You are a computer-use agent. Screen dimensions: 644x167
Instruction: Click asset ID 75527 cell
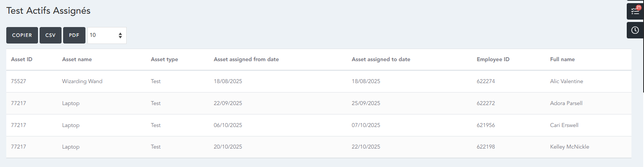pos(18,82)
